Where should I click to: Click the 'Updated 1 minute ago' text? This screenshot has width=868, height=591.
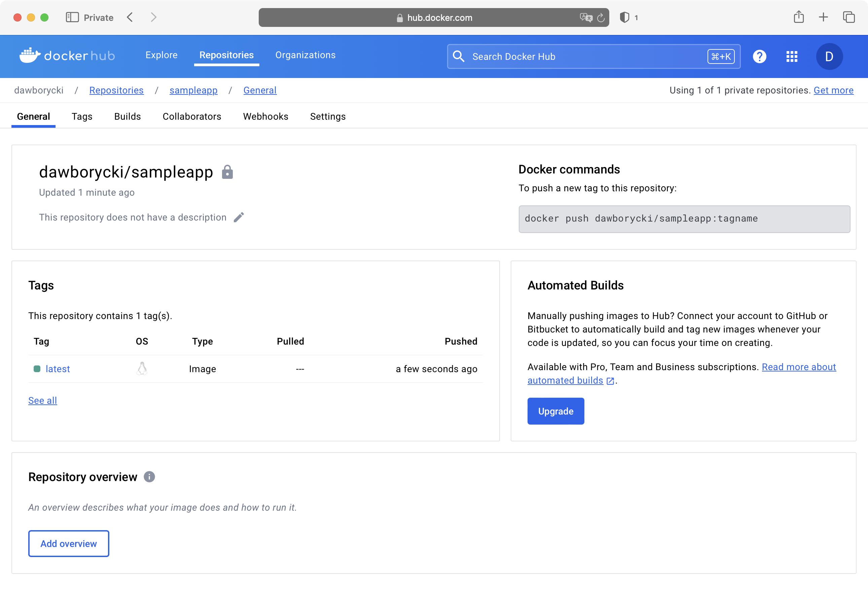(x=87, y=192)
